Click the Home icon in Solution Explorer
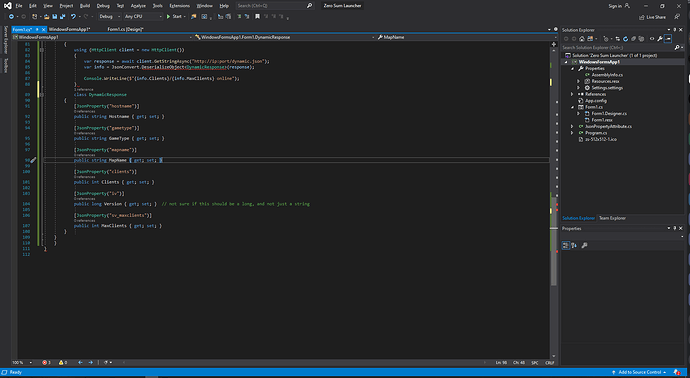Screen dimensions: 690x378 (x=582, y=39)
